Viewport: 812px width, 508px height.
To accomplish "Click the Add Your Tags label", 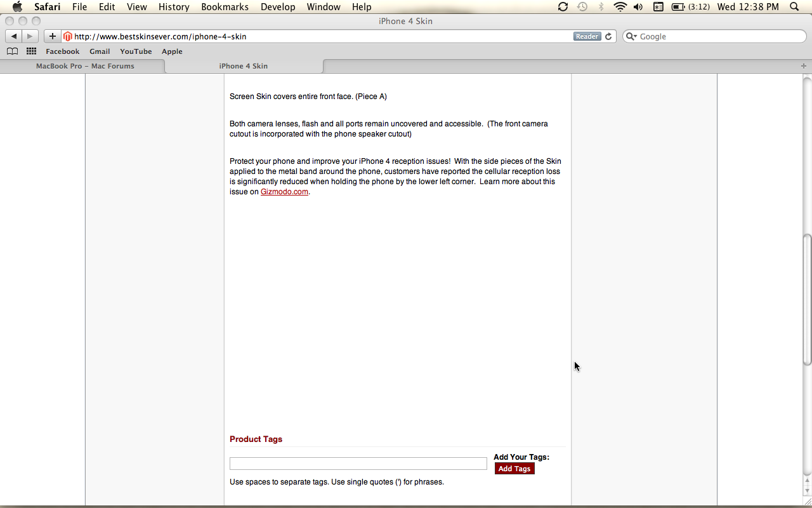I will 521,457.
